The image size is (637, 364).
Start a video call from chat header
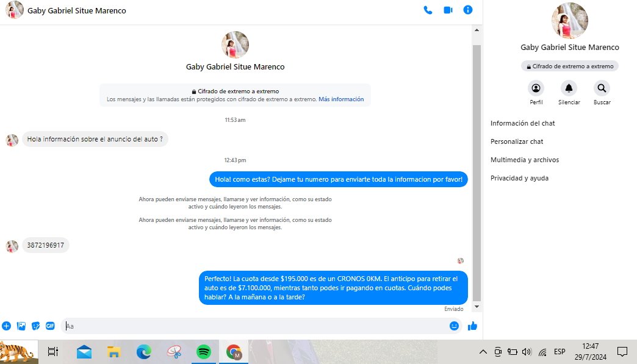[448, 10]
